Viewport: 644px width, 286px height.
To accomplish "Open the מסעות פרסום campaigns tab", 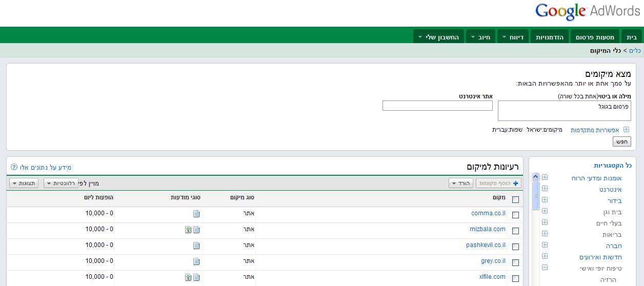I will 595,37.
